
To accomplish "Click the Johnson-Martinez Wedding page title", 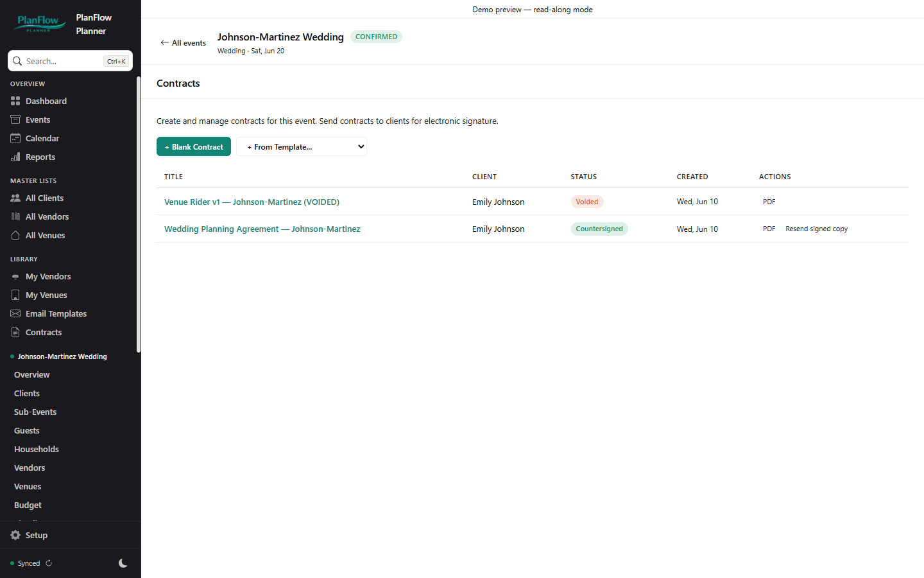I will pos(280,37).
